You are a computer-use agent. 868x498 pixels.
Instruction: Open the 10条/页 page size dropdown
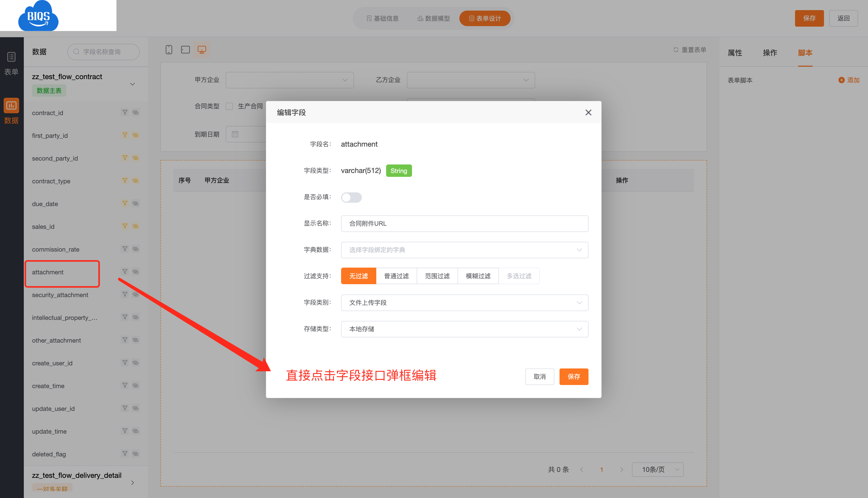tap(658, 469)
